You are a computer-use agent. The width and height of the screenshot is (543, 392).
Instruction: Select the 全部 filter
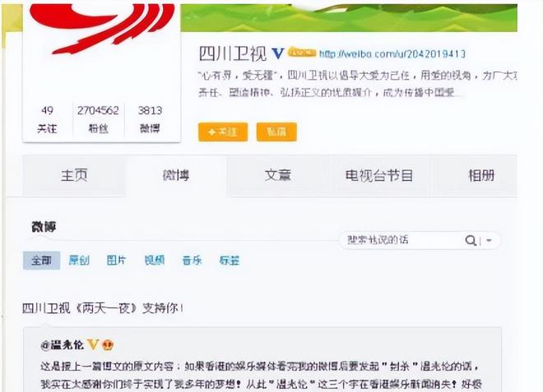(x=42, y=261)
